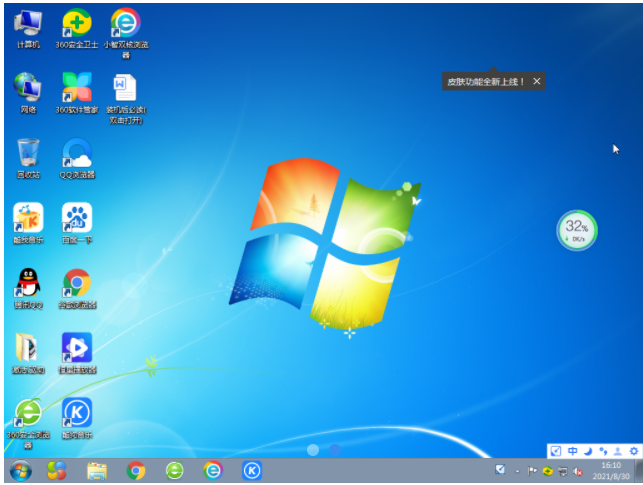Screen dimensions: 643x485
Task: Toggle Chinese input mode in IME bar
Action: point(573,451)
